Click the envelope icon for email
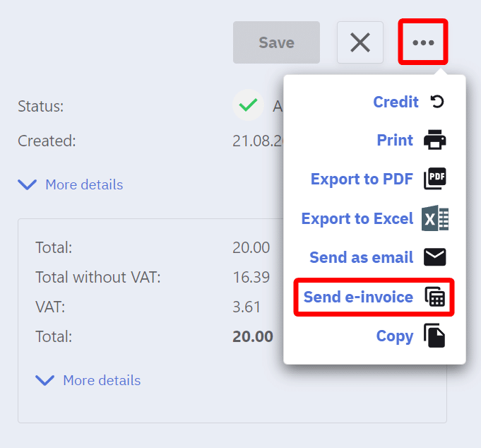Viewport: 481px width, 448px height. pos(435,257)
